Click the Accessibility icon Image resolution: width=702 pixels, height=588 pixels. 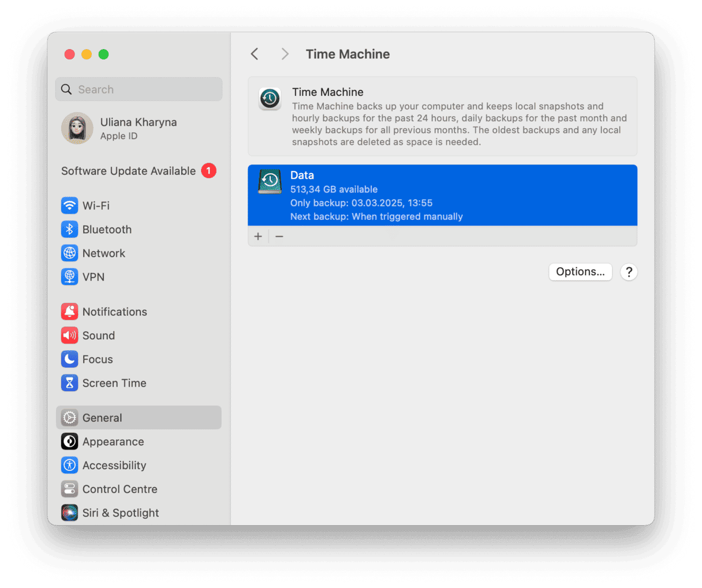[69, 465]
